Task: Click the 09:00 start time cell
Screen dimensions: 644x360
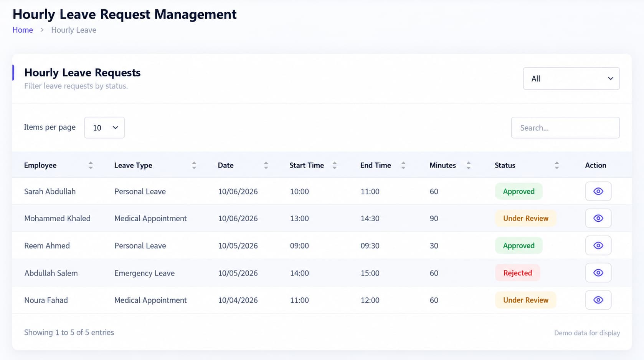Action: [299, 246]
